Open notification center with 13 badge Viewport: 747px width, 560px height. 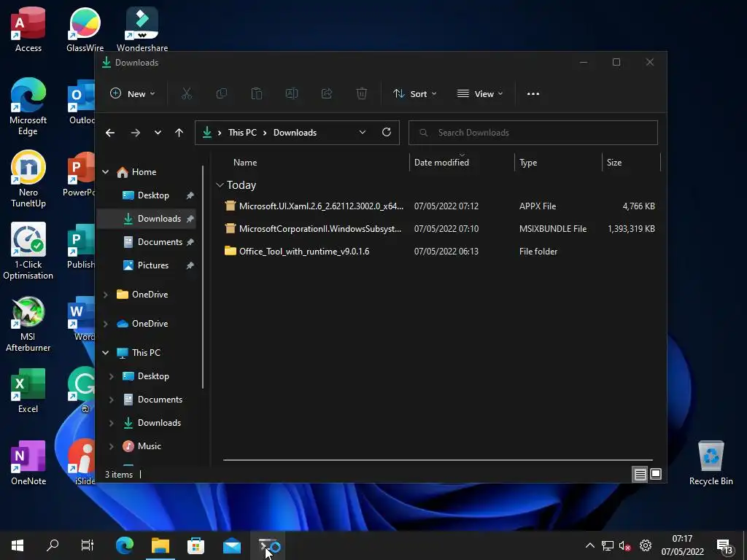[725, 547]
